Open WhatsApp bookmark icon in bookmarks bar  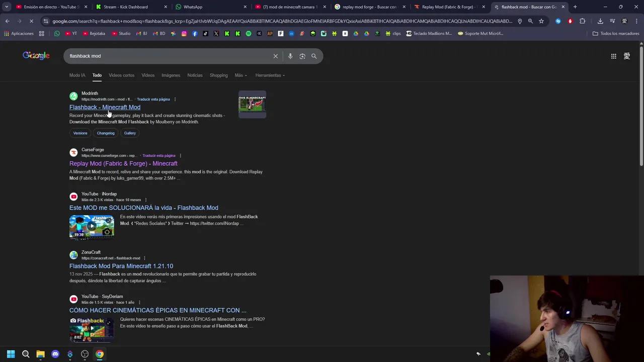57,34
